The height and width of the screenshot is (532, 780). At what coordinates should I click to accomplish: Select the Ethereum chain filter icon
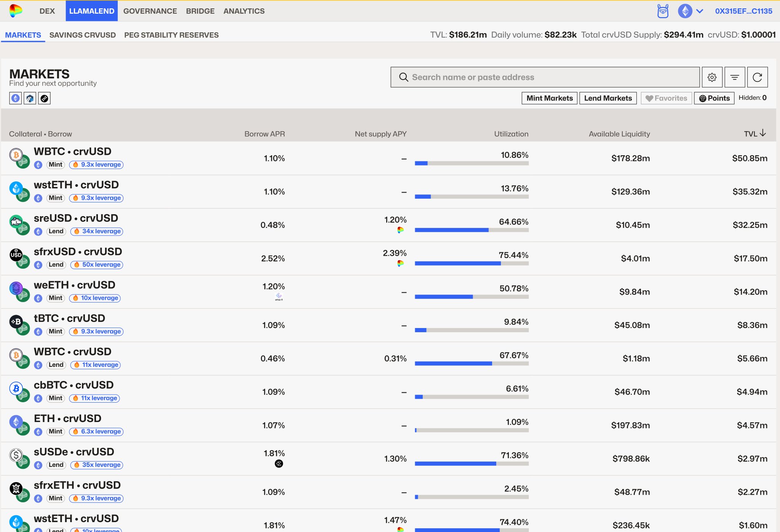click(x=15, y=98)
